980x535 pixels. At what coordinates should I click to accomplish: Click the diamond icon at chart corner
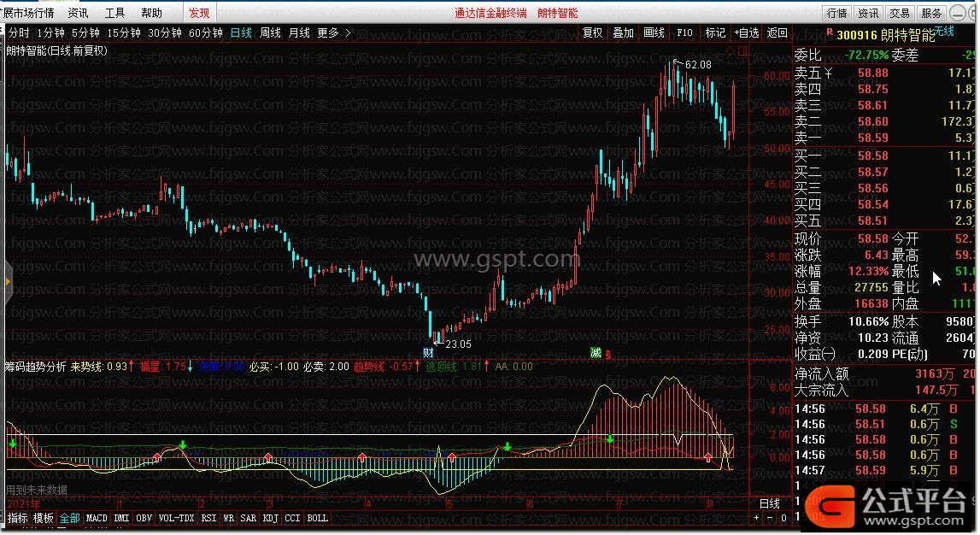click(x=731, y=50)
